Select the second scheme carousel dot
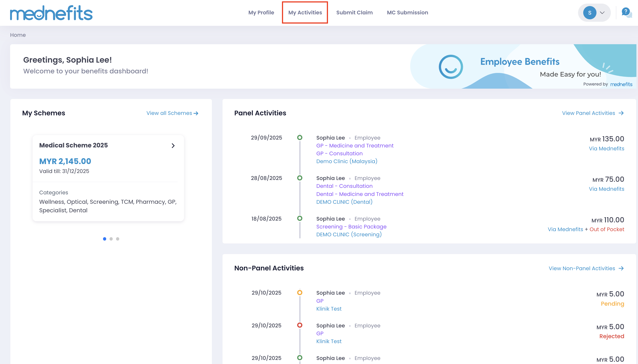This screenshot has height=364, width=638. click(111, 239)
